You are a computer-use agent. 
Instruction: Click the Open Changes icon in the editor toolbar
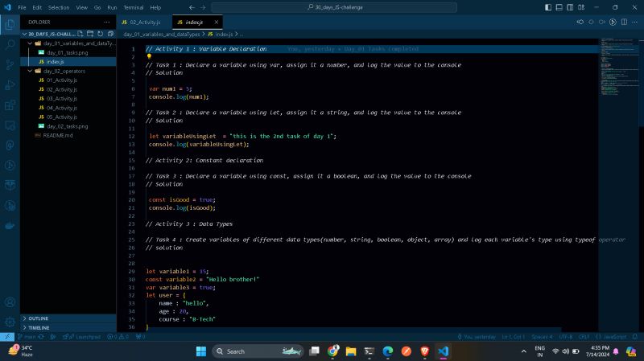pos(580,23)
